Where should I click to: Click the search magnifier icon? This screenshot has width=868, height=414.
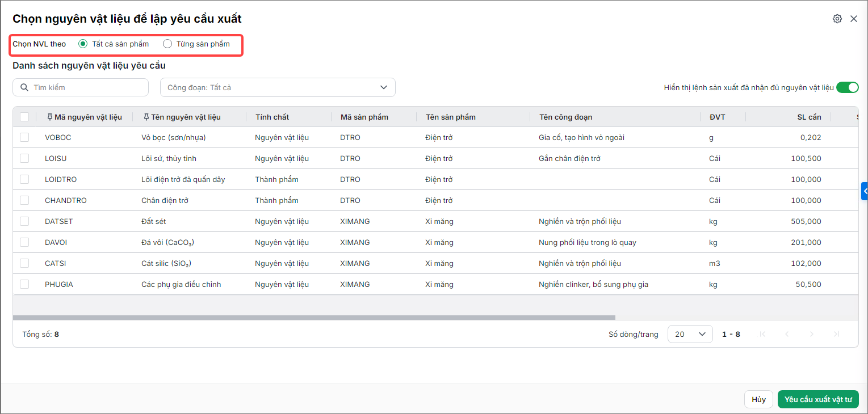[x=24, y=87]
